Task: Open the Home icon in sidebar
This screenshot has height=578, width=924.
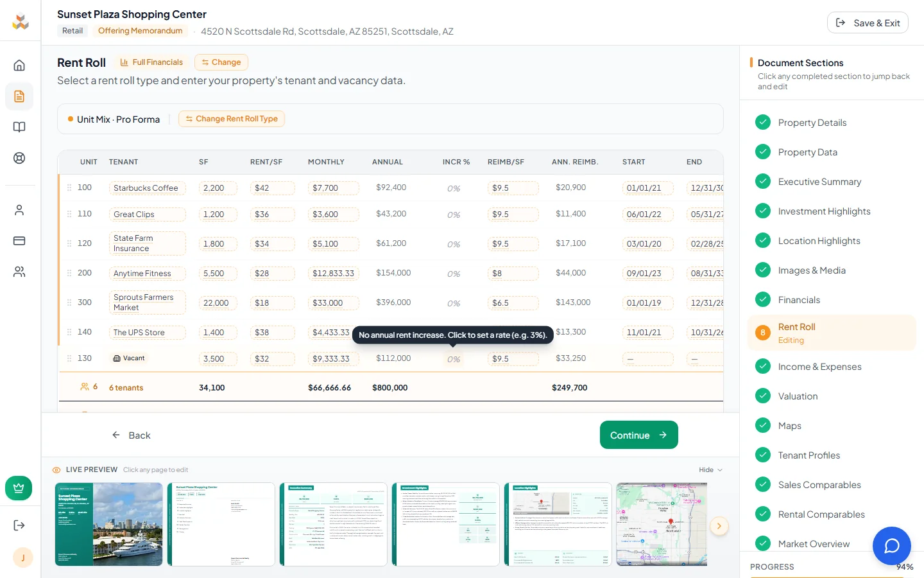Action: 20,65
